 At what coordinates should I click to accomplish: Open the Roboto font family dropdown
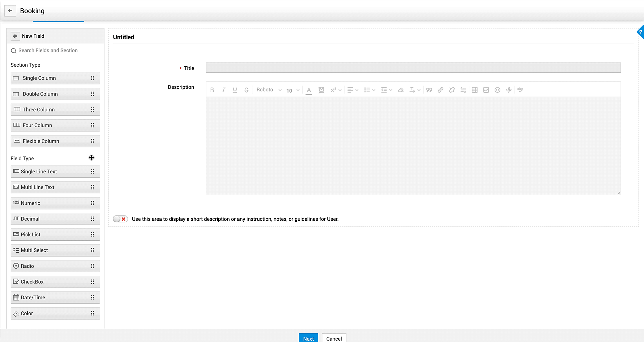tap(269, 90)
